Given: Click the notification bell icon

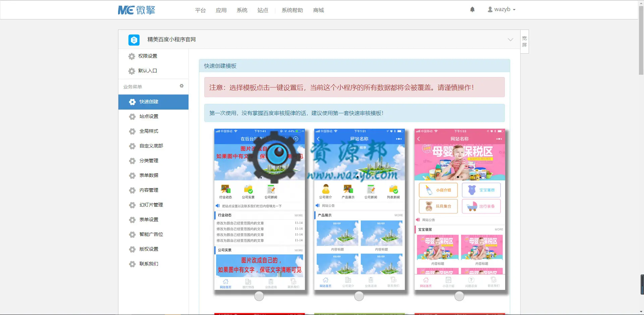Looking at the screenshot, I should click(x=472, y=9).
